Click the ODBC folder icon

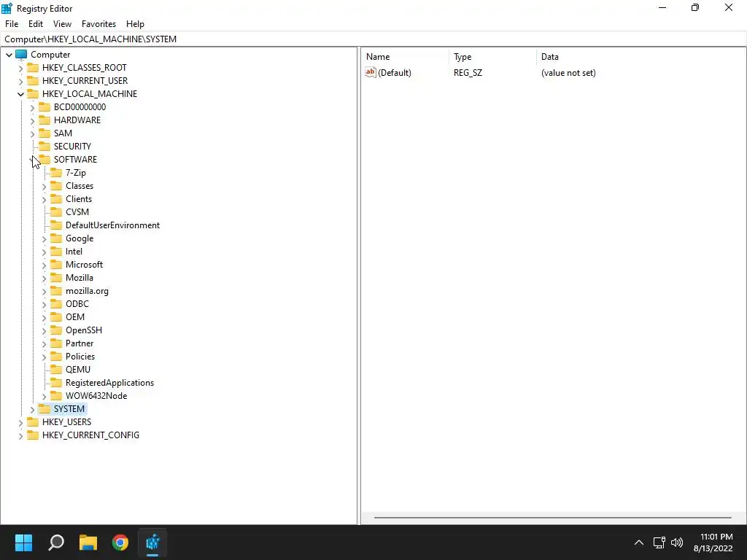tap(56, 304)
